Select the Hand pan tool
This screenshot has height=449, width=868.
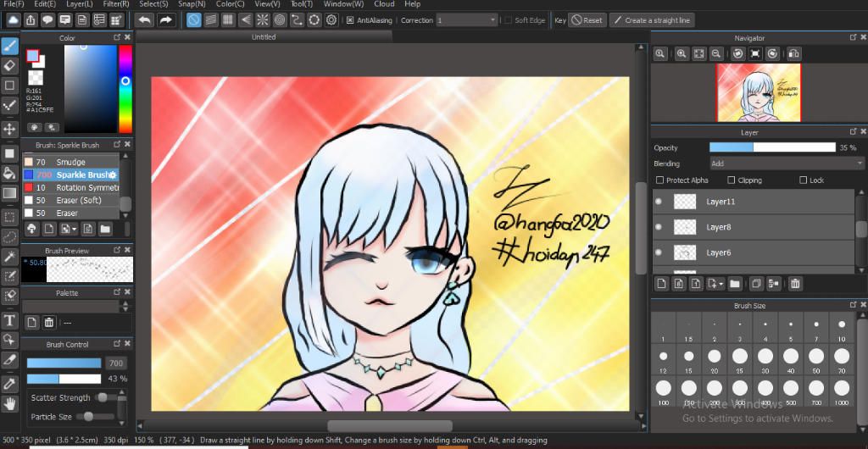(9, 403)
